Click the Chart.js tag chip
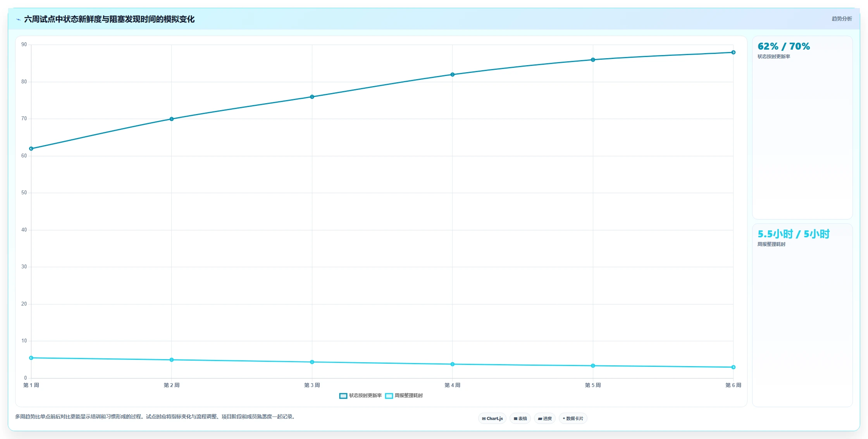The width and height of the screenshot is (868, 439). click(492, 418)
